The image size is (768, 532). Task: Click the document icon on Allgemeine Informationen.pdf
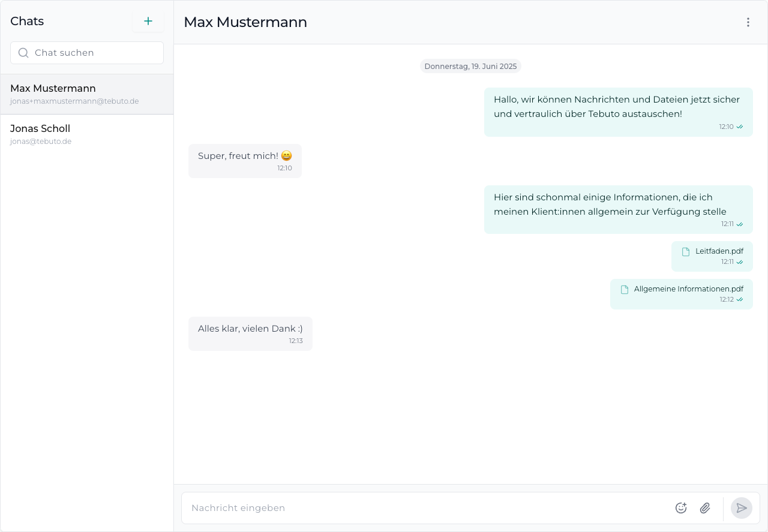tap(624, 288)
